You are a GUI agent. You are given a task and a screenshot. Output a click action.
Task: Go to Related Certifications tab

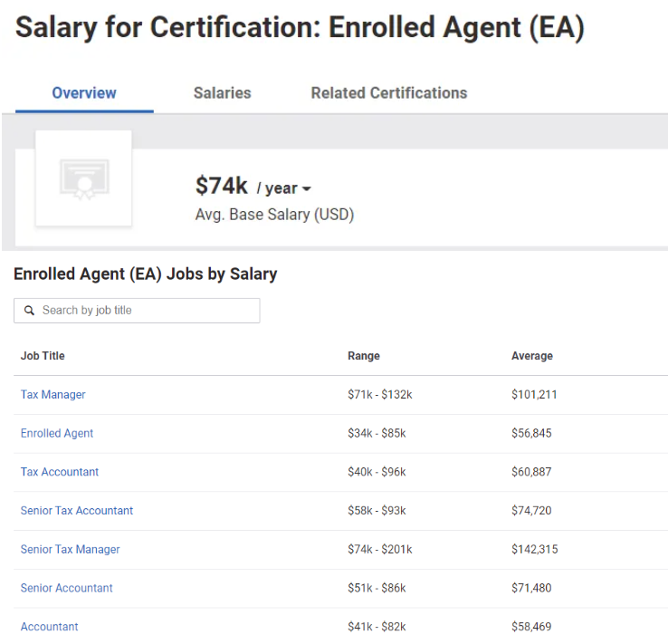click(388, 92)
